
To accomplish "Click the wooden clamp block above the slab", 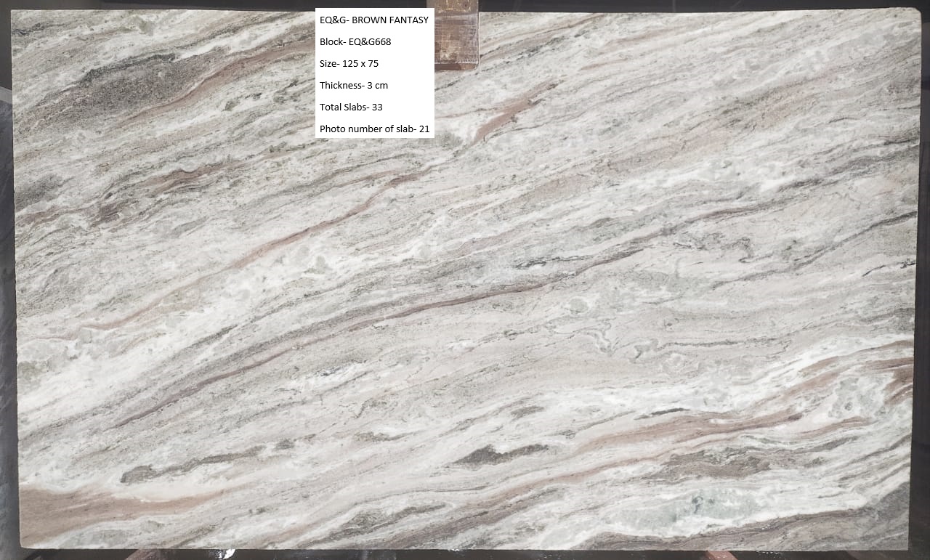I will click(456, 35).
